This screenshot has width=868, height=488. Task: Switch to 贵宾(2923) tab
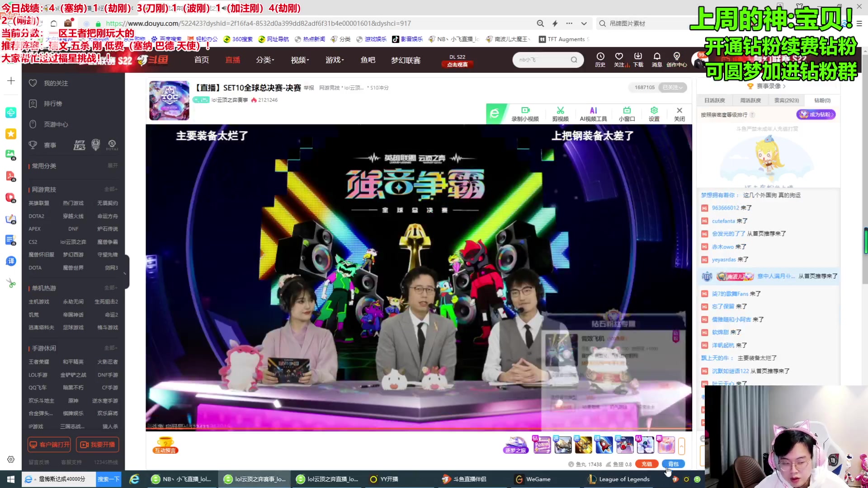tap(787, 100)
